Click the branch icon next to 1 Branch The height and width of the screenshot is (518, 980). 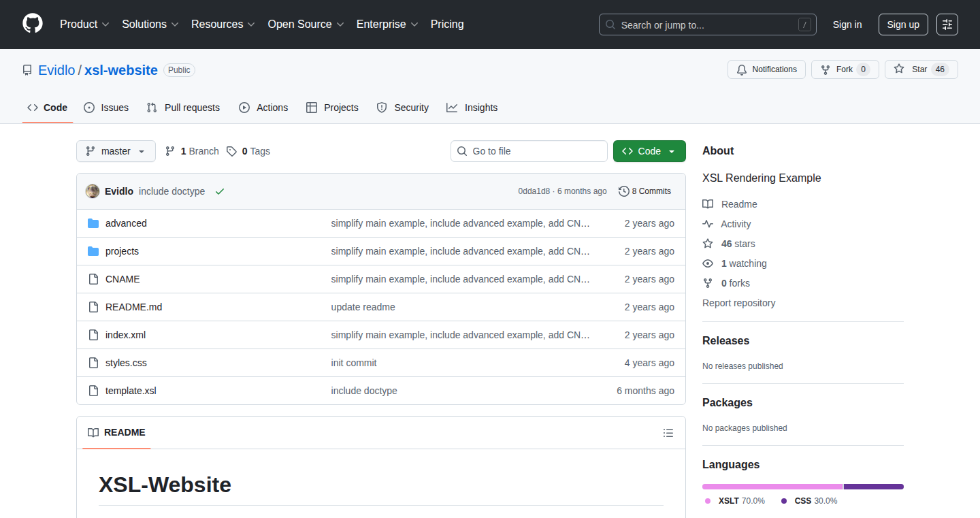pyautogui.click(x=170, y=151)
